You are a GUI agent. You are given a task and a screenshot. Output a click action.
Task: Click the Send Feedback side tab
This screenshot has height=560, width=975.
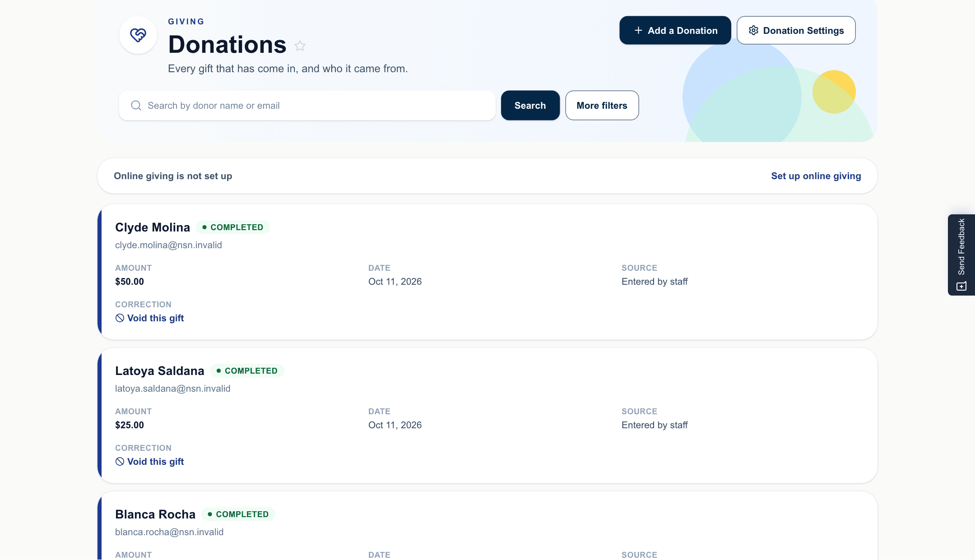961,255
